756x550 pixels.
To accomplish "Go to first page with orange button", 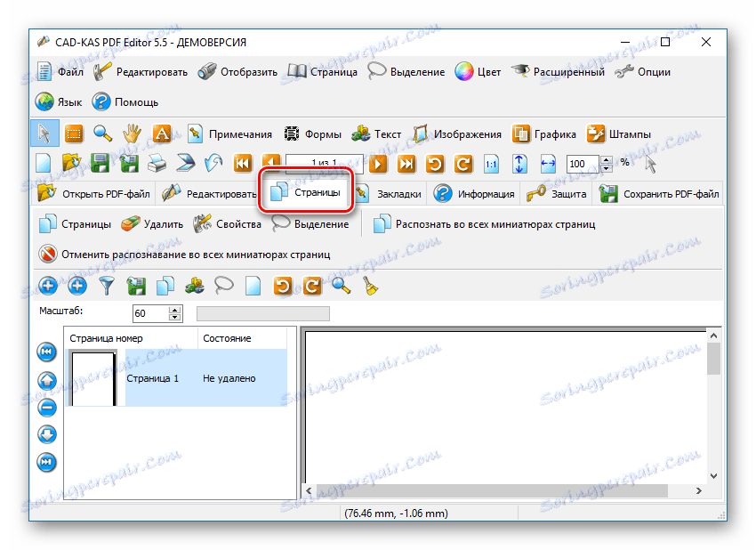I will (x=243, y=164).
